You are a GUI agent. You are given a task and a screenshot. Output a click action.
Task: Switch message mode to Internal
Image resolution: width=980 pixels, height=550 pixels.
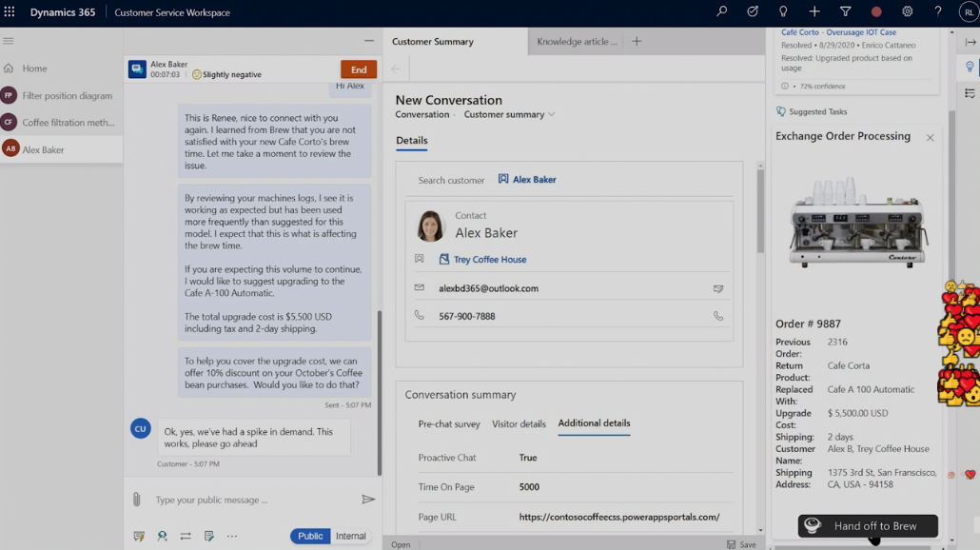(x=350, y=537)
